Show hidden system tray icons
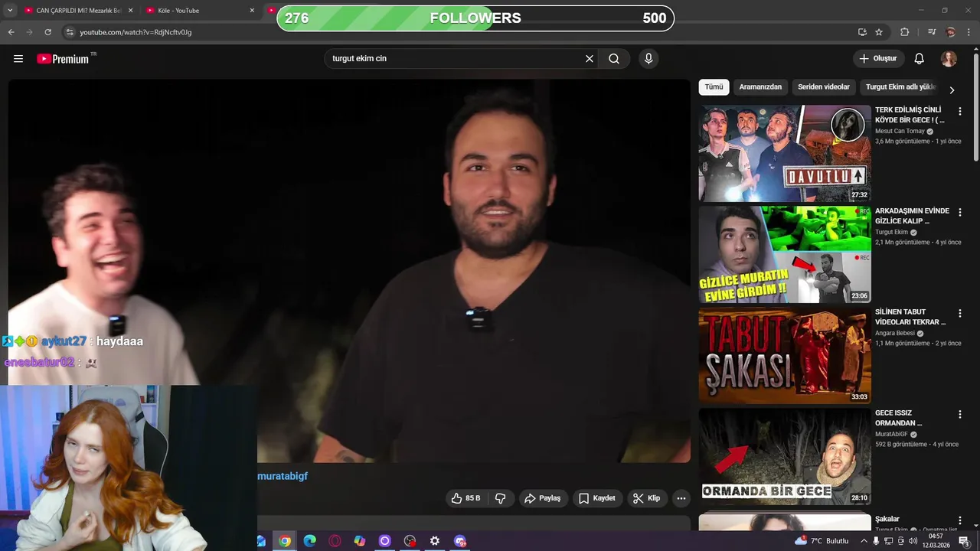This screenshot has height=551, width=980. point(864,541)
